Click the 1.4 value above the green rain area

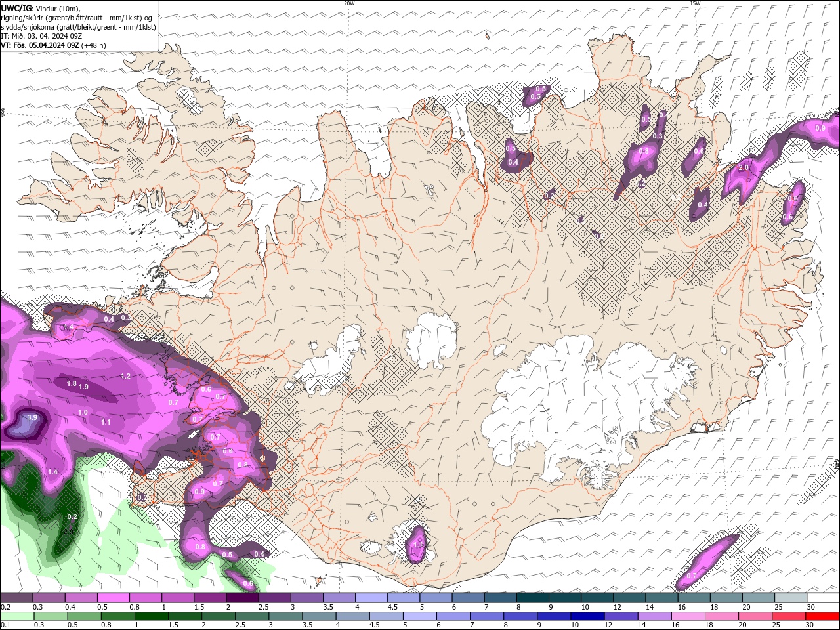[52, 472]
